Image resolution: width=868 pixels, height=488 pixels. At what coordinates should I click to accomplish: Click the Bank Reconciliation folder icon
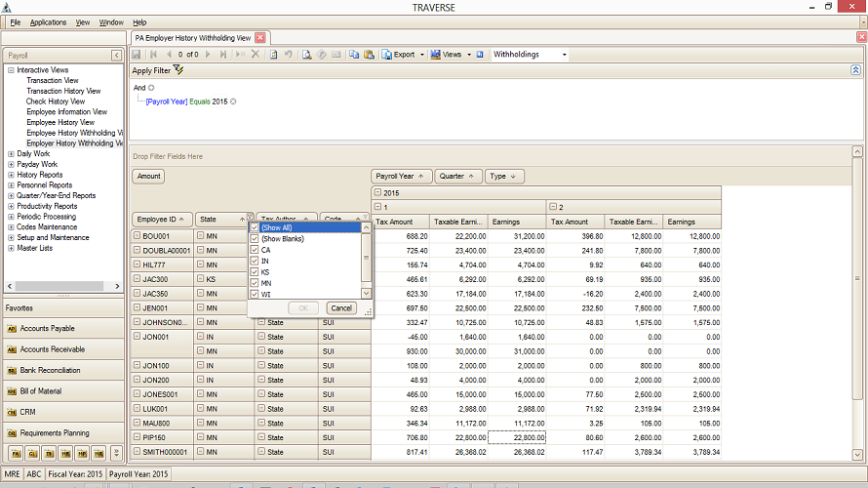point(13,371)
